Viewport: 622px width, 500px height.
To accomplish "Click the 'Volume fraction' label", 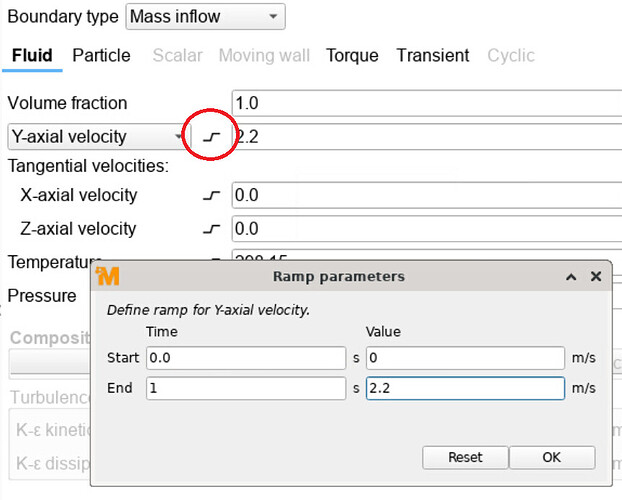I will click(x=67, y=103).
